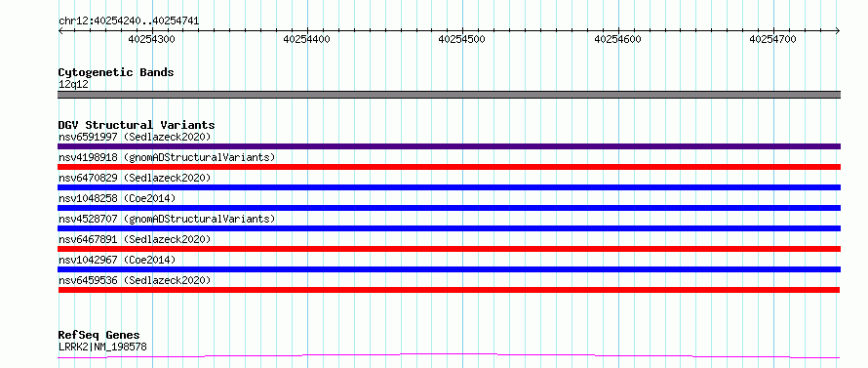
Task: Click the chr12:40254240..40254741 region label
Action: coord(129,21)
